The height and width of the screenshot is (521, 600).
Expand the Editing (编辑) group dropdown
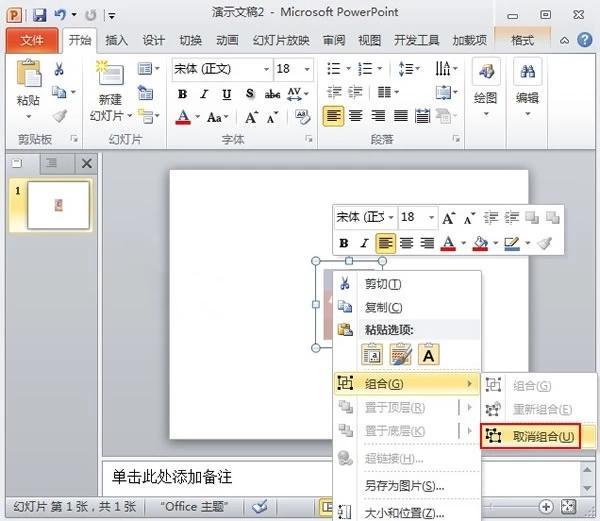coord(528,114)
